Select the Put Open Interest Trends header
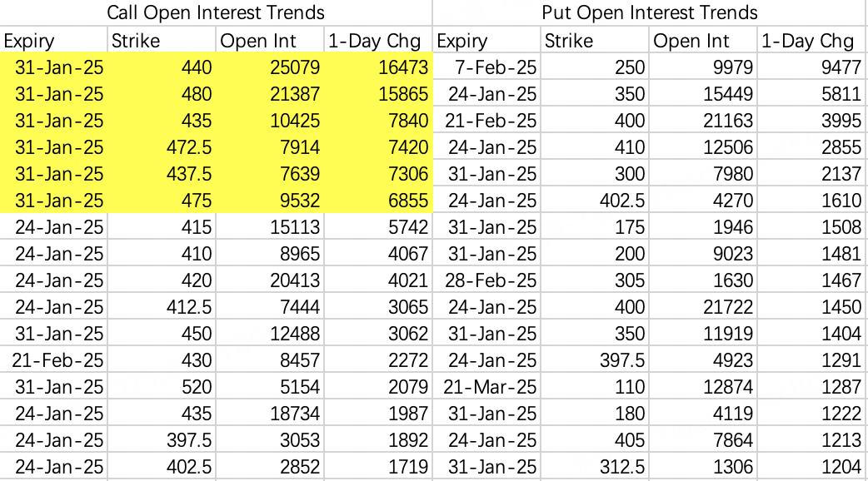The image size is (868, 481). (x=650, y=12)
